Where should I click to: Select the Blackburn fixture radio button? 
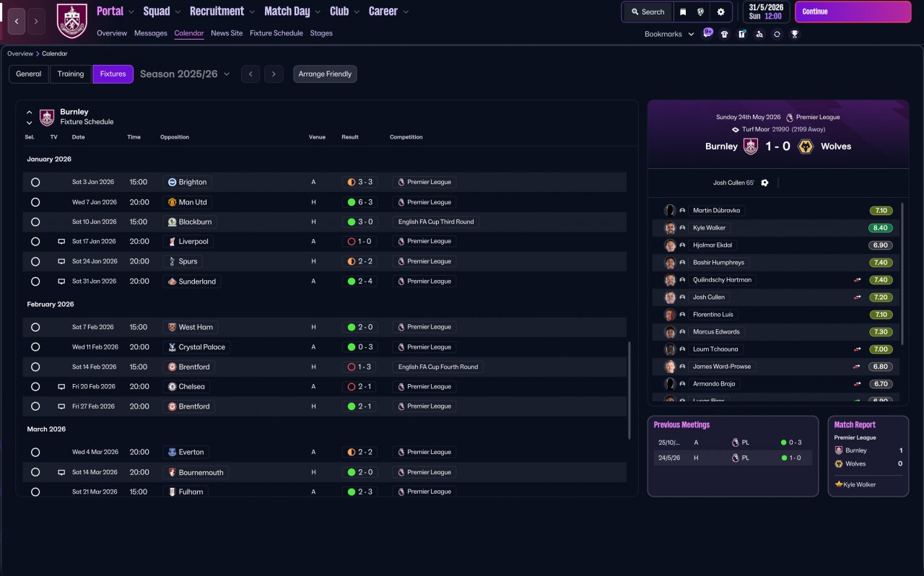point(35,222)
